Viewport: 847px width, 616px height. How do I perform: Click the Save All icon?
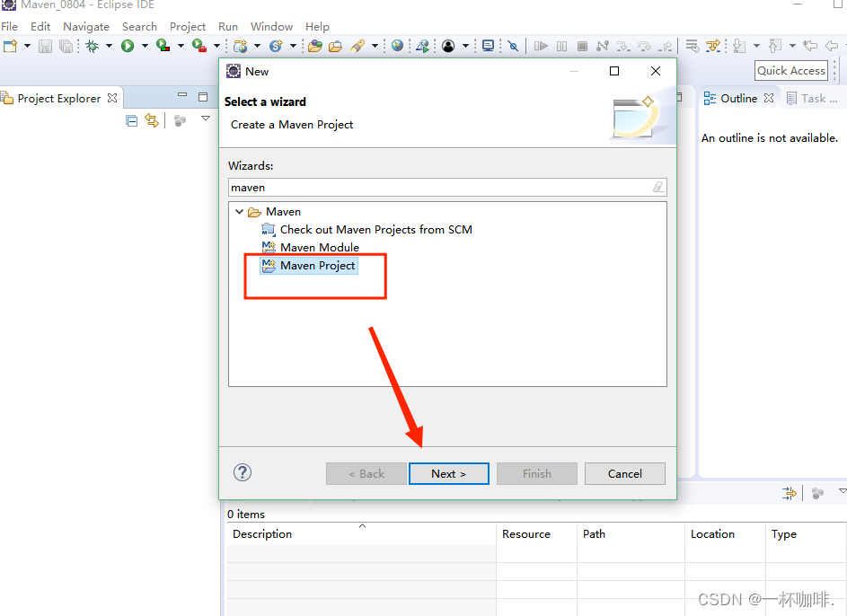pyautogui.click(x=66, y=46)
